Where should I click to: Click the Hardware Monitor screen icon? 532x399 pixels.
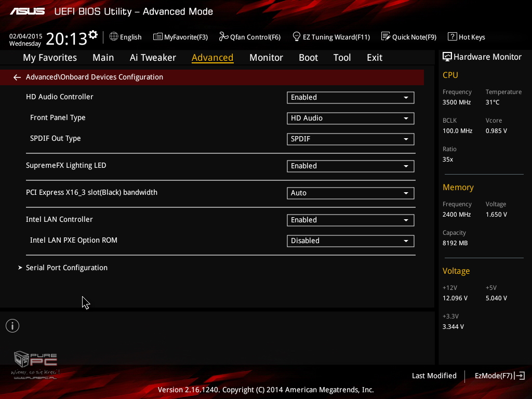pyautogui.click(x=447, y=57)
